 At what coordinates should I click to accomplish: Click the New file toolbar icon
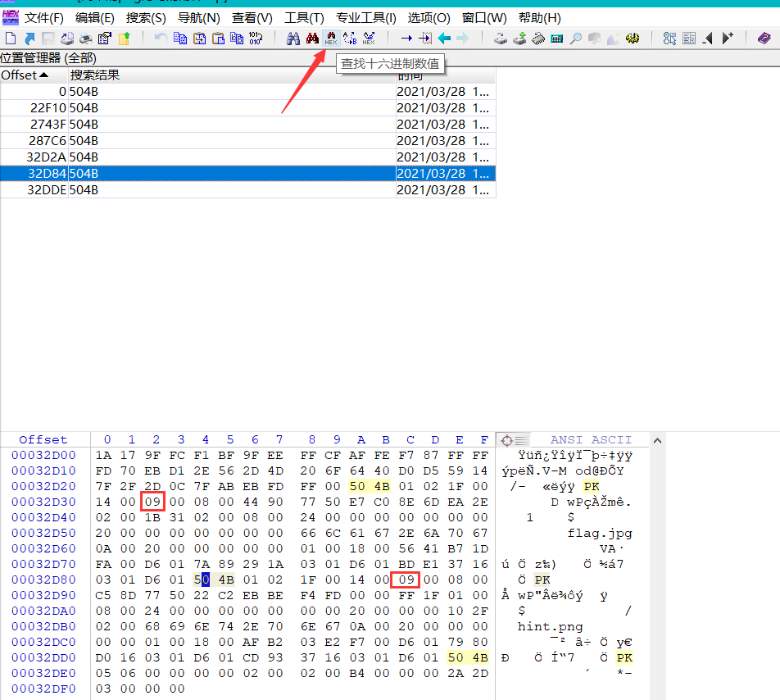click(11, 39)
